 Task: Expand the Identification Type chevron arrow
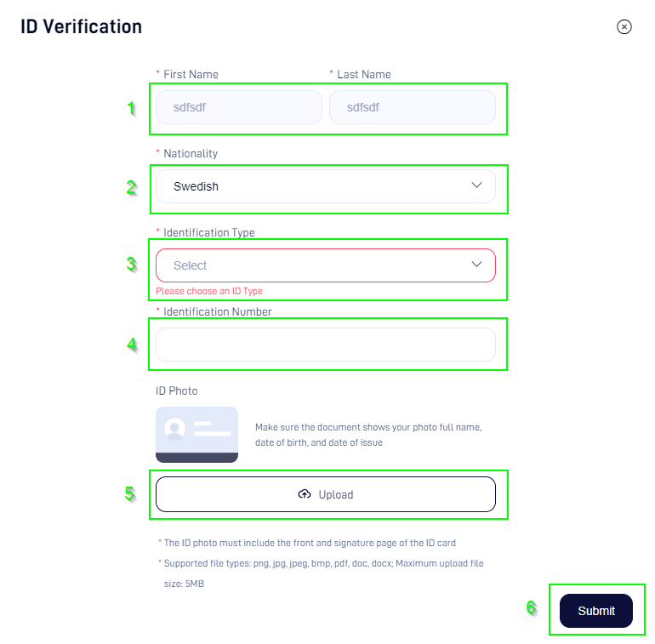476,265
